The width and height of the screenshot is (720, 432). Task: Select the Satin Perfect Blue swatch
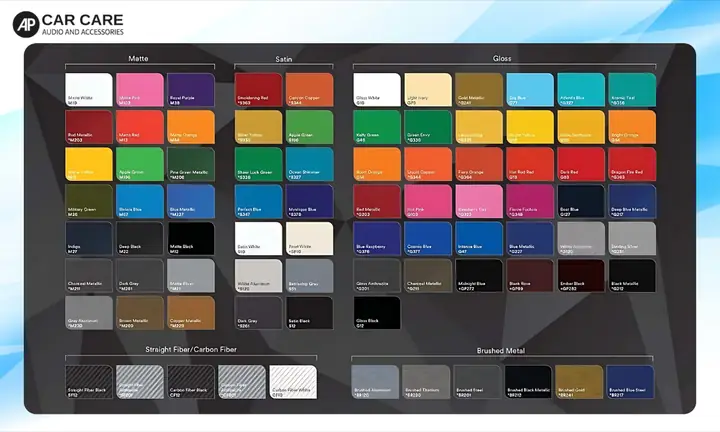258,201
